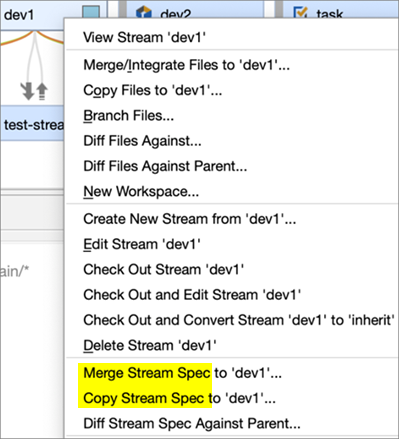Select the test-stream node
399x439 pixels.
click(32, 123)
